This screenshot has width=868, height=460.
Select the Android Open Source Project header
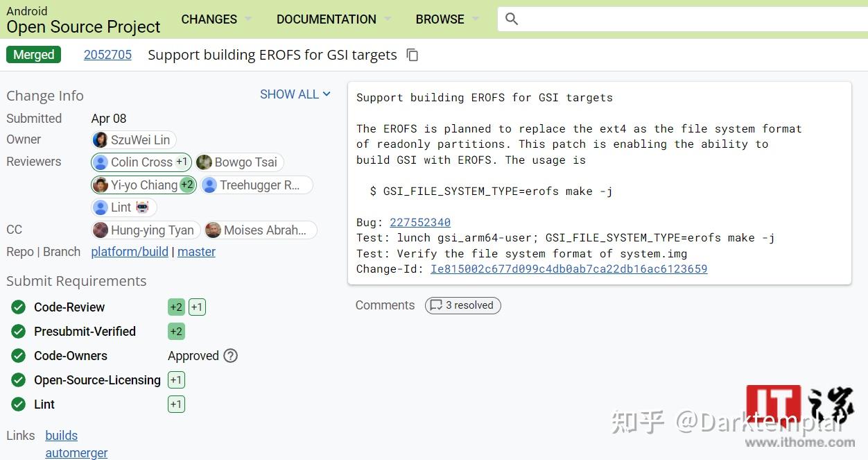[83, 18]
